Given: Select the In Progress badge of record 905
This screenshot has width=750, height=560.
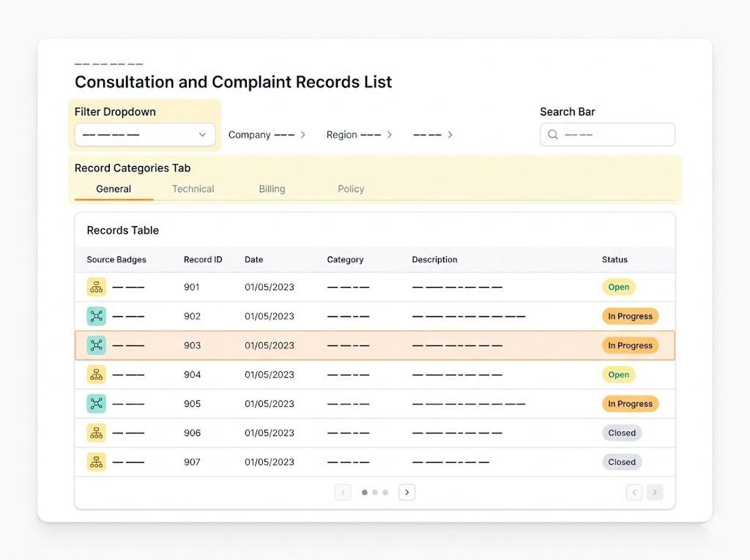Looking at the screenshot, I should [x=630, y=403].
